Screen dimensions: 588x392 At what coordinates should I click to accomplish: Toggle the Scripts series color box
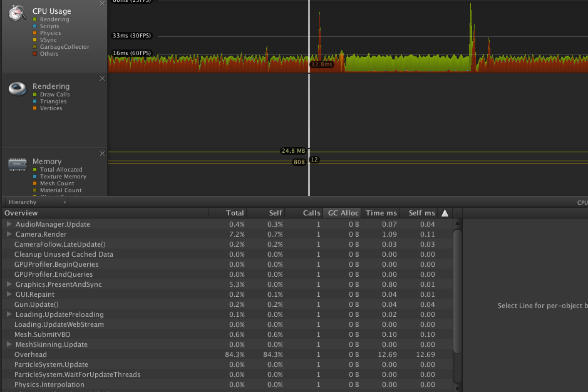35,26
